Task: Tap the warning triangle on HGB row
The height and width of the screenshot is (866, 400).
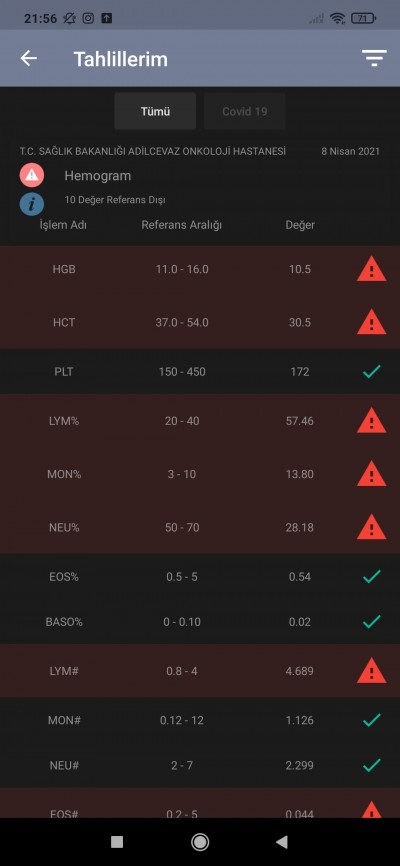Action: (x=371, y=269)
